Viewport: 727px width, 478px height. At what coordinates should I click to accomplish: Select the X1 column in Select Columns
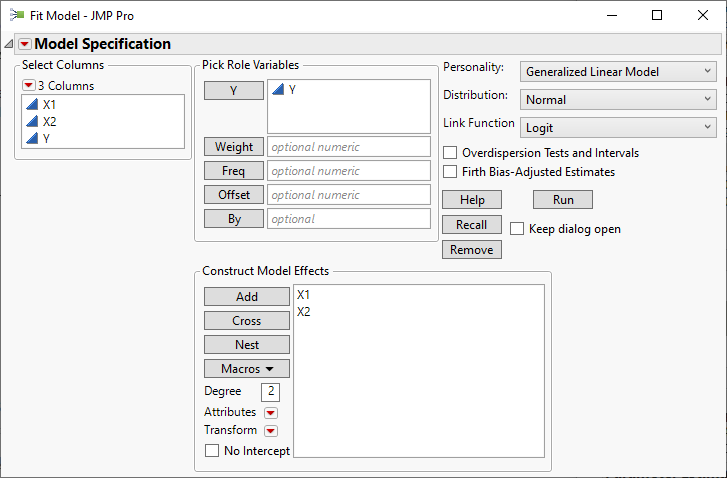50,104
